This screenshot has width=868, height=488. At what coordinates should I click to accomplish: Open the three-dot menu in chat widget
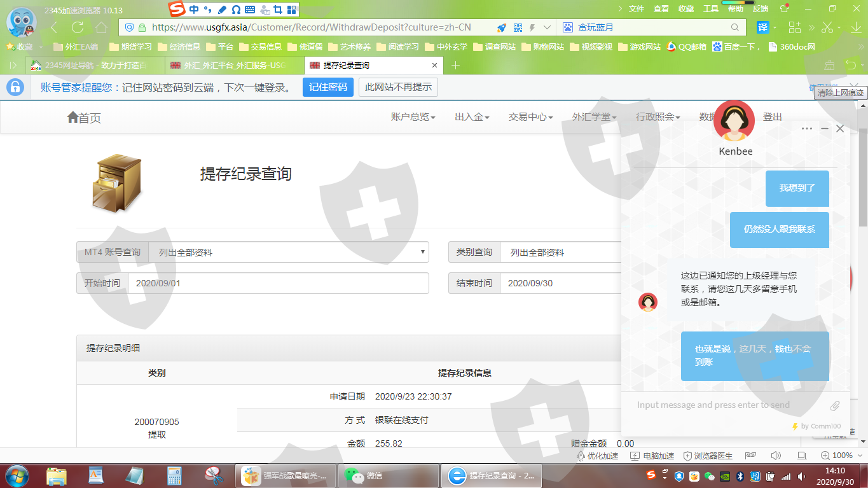(x=807, y=129)
